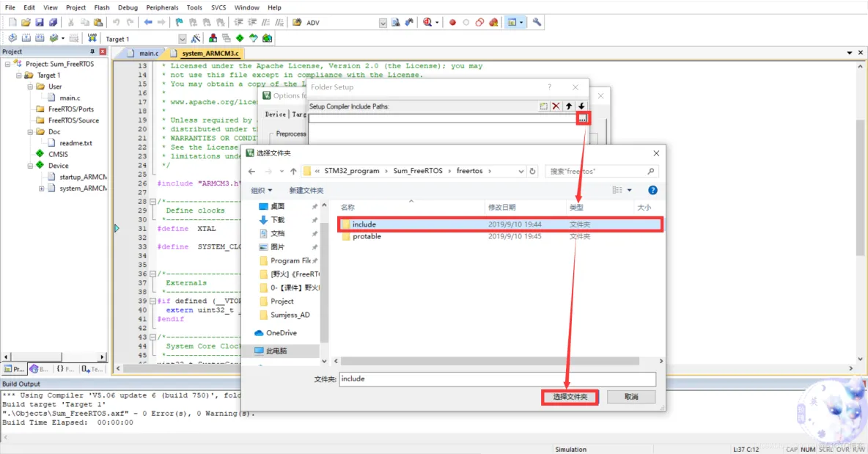Open the address bar history dropdown
This screenshot has height=454, width=868.
point(521,171)
